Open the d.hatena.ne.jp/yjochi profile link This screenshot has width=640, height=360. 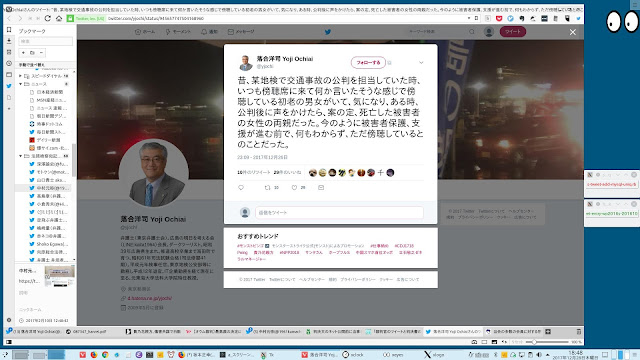point(149,298)
